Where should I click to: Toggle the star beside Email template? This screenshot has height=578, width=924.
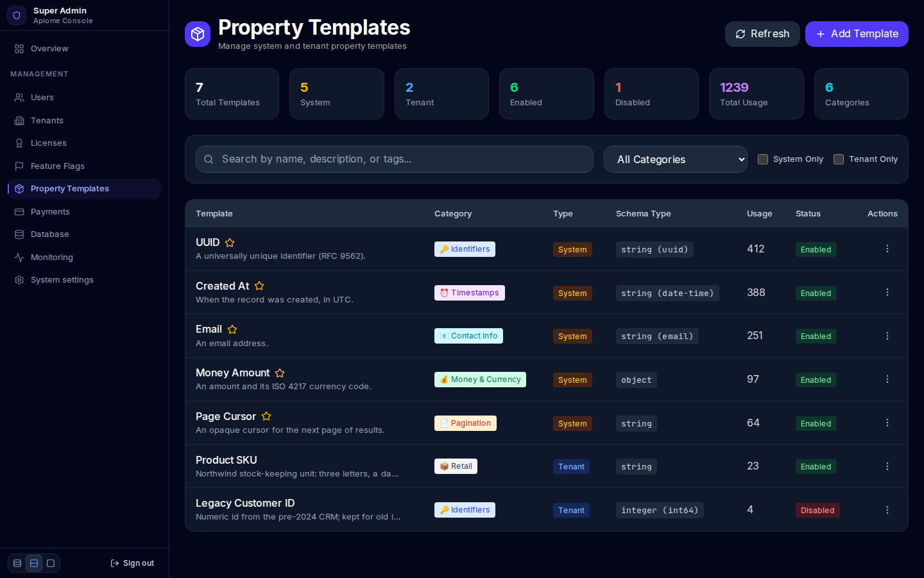pos(232,329)
